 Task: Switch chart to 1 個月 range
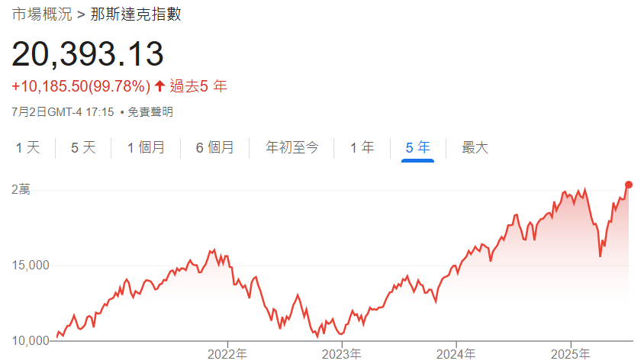[x=146, y=147]
